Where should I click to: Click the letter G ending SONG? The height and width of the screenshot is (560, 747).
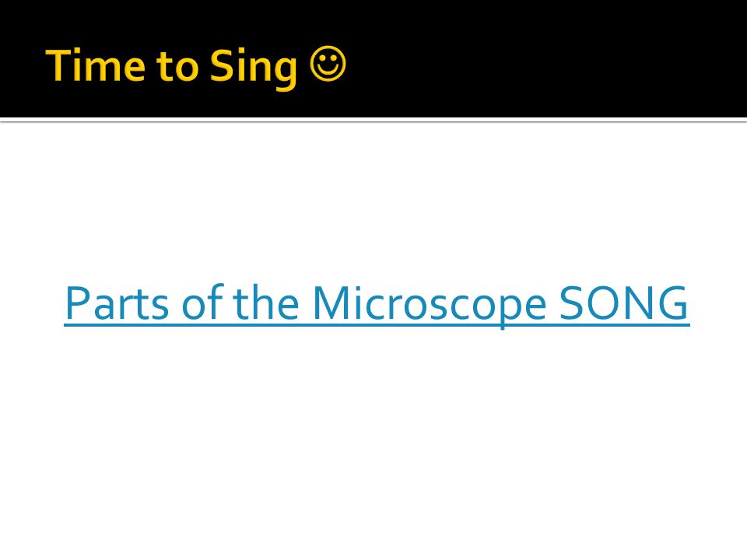pos(672,303)
